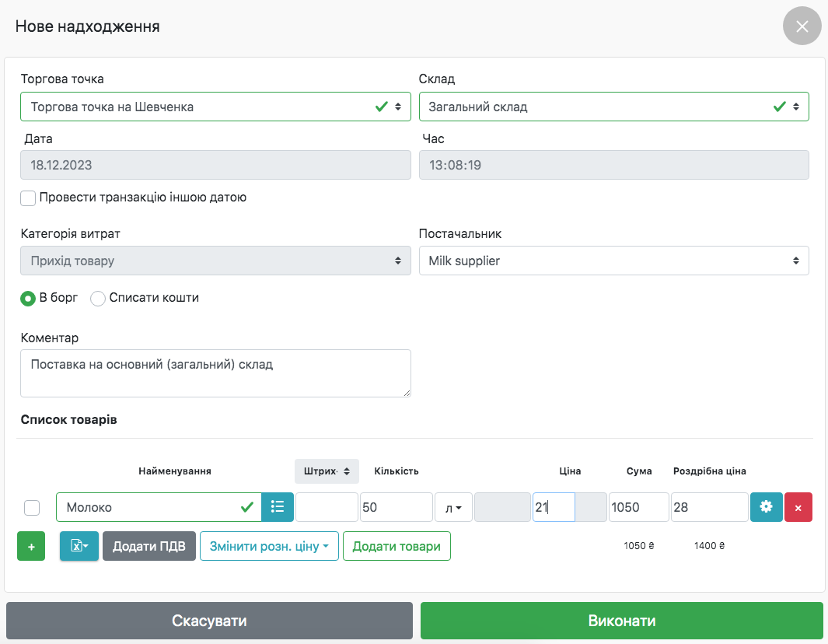Open product row settings gear
828x644 pixels.
[x=766, y=507]
